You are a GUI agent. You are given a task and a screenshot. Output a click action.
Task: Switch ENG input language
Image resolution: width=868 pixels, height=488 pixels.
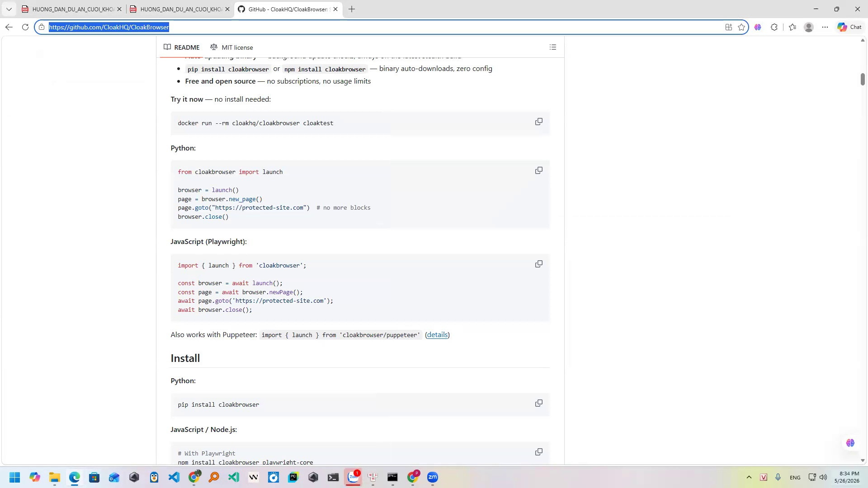(x=795, y=478)
